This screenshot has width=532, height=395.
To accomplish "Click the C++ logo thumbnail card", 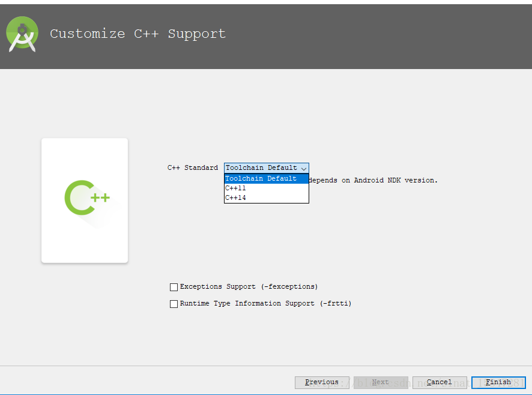I will point(85,201).
